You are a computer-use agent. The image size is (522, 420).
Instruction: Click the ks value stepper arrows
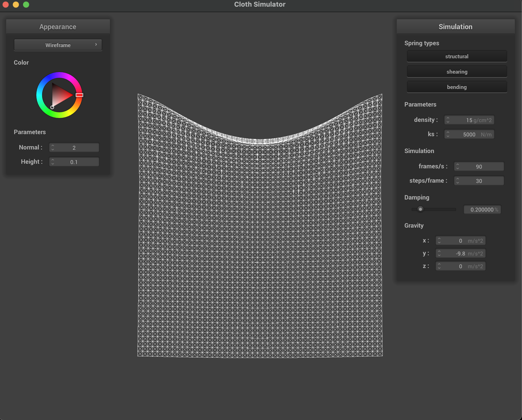pyautogui.click(x=448, y=134)
